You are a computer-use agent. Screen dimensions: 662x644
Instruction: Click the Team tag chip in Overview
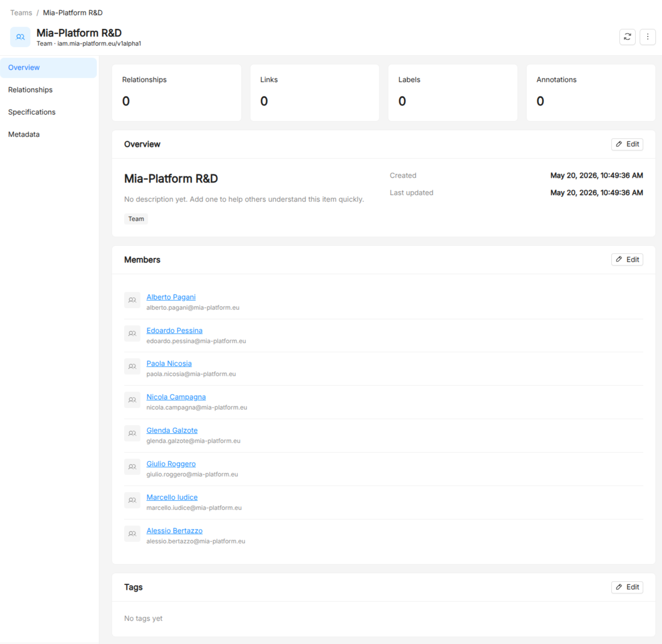(136, 219)
